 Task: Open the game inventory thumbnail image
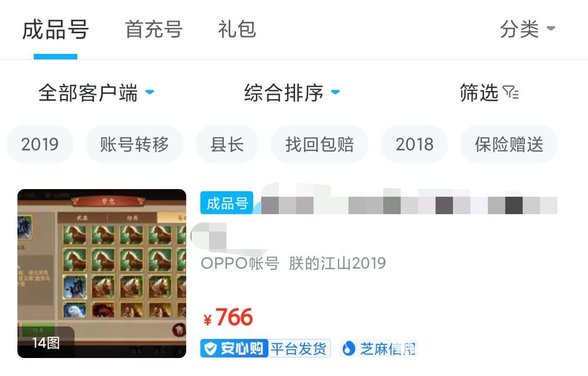tap(102, 274)
